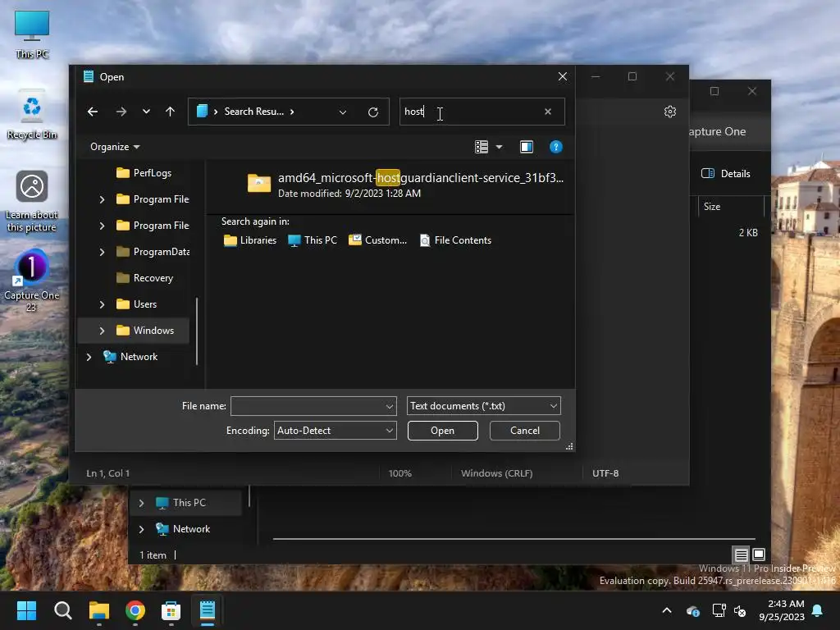Open File Explorer from the taskbar
The width and height of the screenshot is (840, 630).
99,610
